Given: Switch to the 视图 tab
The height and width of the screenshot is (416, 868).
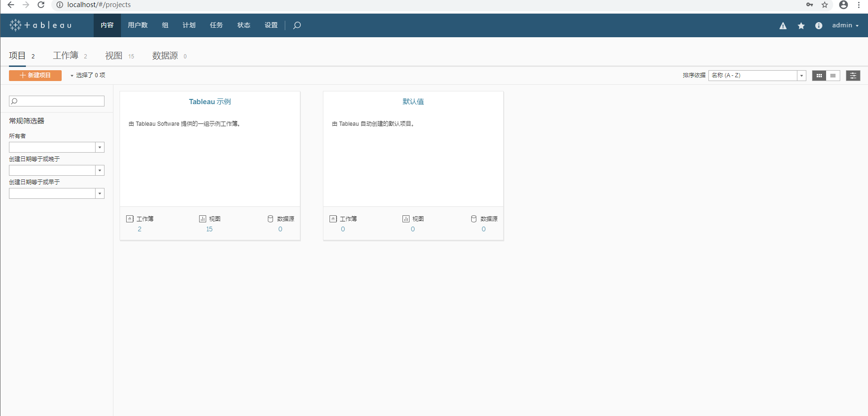Looking at the screenshot, I should (x=120, y=56).
